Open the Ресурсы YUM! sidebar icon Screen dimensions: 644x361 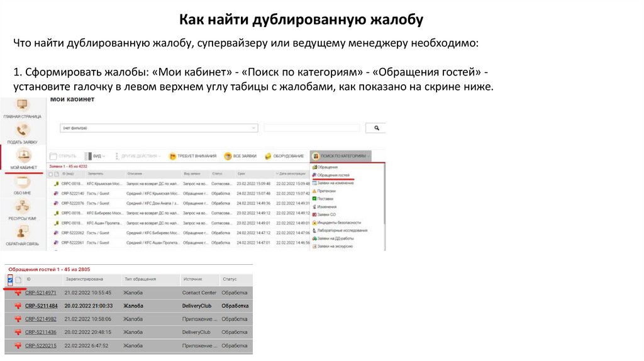(22, 206)
